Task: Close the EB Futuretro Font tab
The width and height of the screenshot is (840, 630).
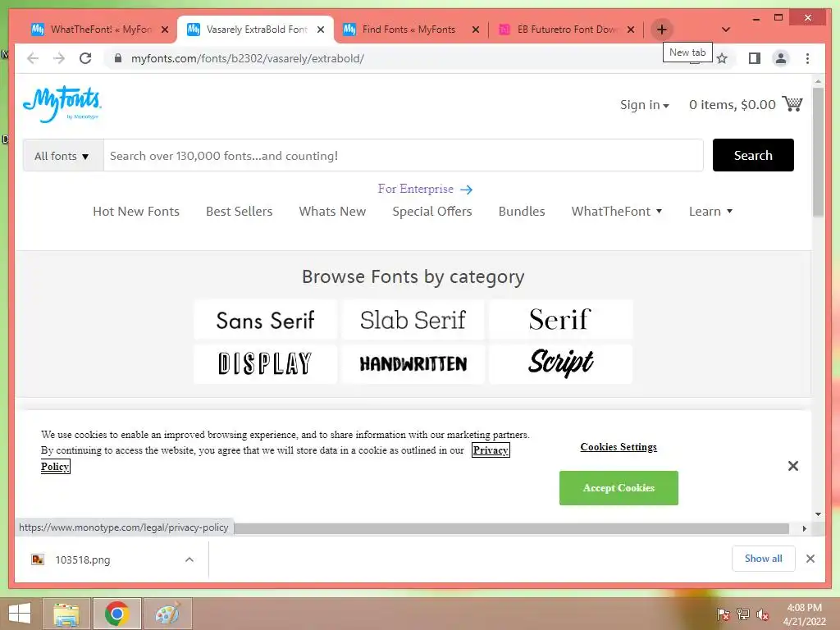Action: (x=631, y=30)
